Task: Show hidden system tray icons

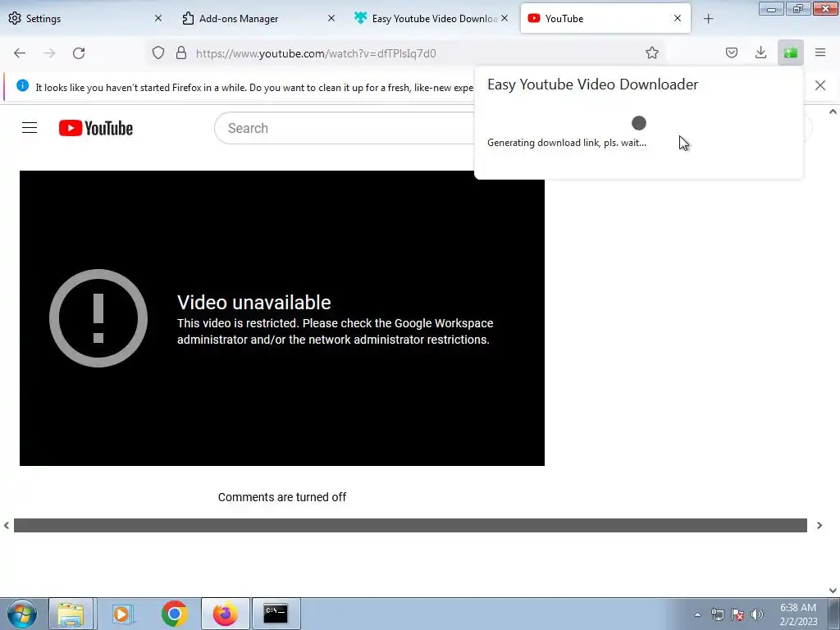Action: (697, 614)
